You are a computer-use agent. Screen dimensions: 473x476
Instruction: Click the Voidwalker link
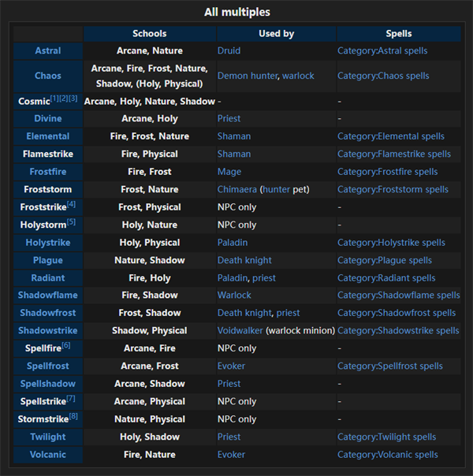pyautogui.click(x=240, y=330)
